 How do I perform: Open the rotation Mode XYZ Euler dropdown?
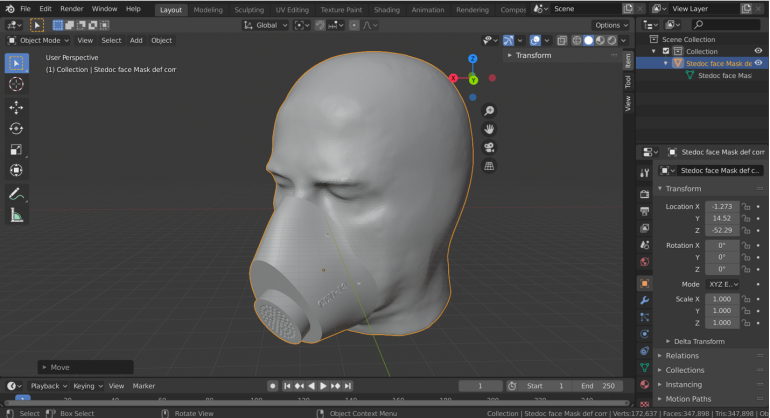722,284
